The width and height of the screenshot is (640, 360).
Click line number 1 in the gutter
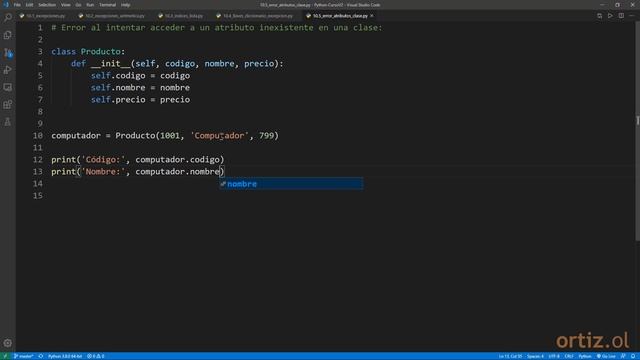pos(40,28)
